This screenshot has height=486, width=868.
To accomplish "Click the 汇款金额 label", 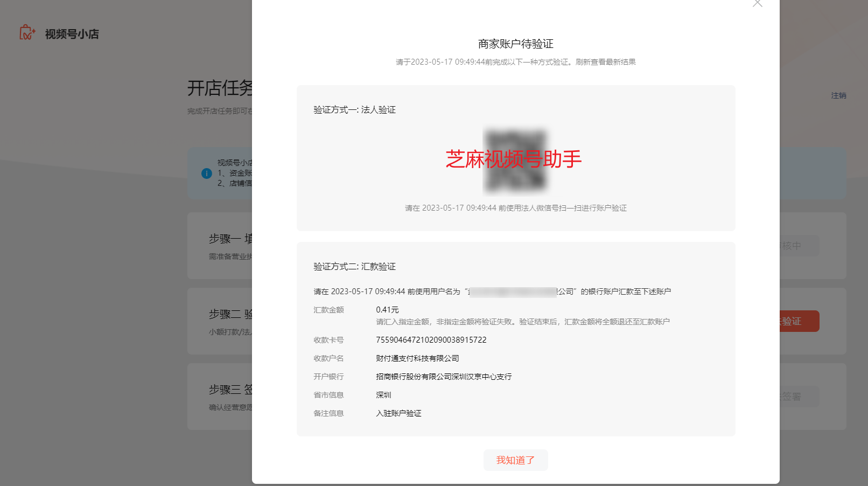I will click(x=328, y=310).
